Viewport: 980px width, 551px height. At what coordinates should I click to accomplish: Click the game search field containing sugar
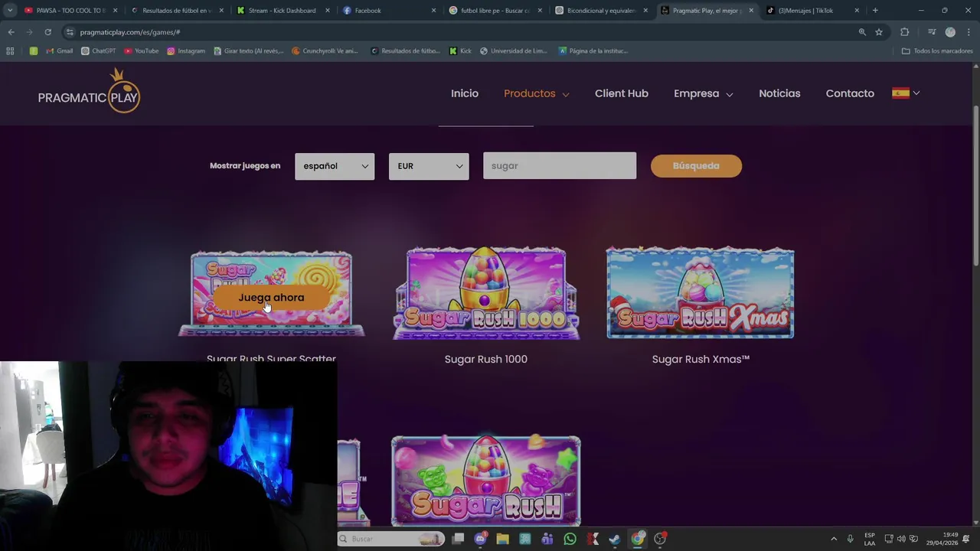pos(560,166)
